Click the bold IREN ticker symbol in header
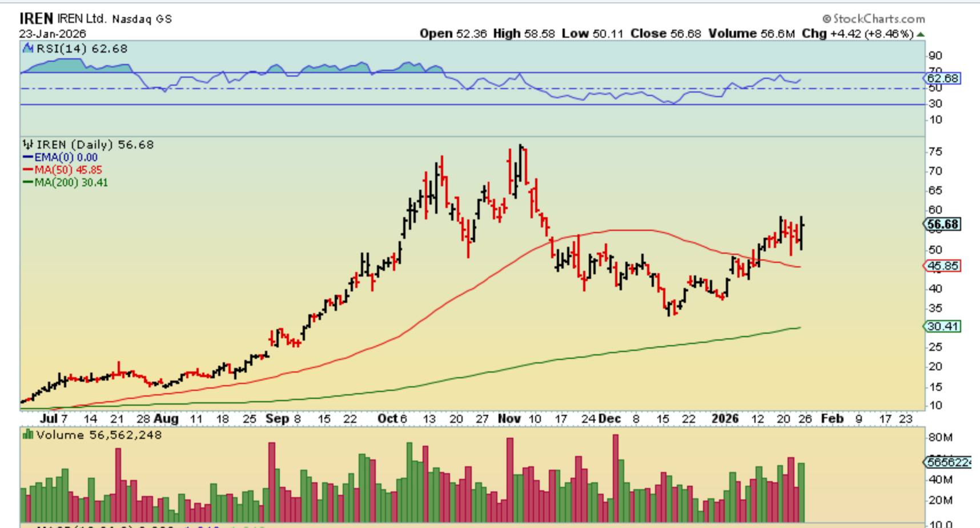 pos(36,18)
